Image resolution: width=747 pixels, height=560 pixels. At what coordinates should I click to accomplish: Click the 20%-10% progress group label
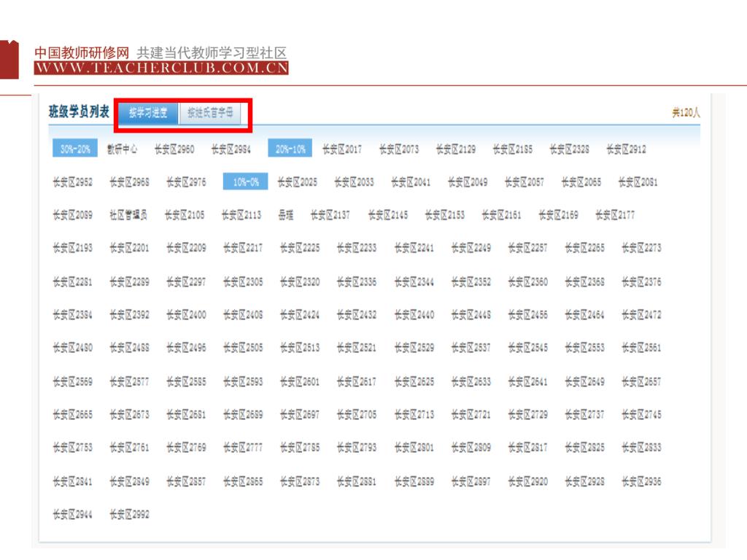pos(290,149)
